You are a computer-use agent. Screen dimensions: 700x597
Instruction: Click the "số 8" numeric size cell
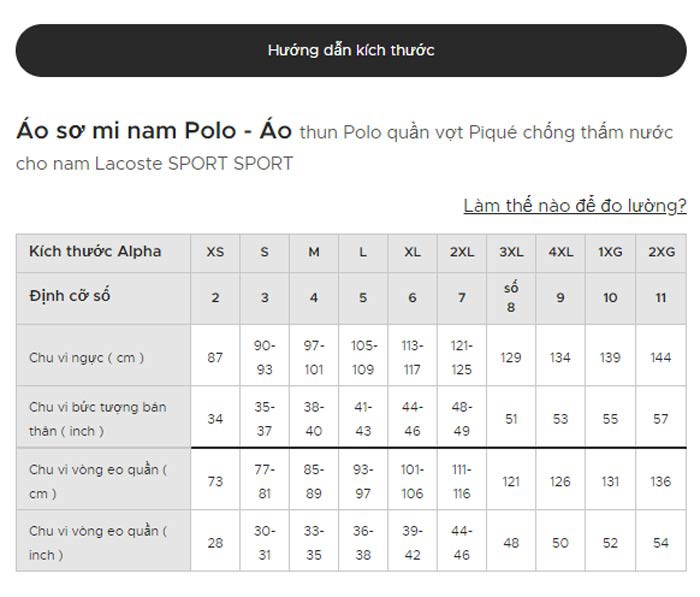[511, 297]
